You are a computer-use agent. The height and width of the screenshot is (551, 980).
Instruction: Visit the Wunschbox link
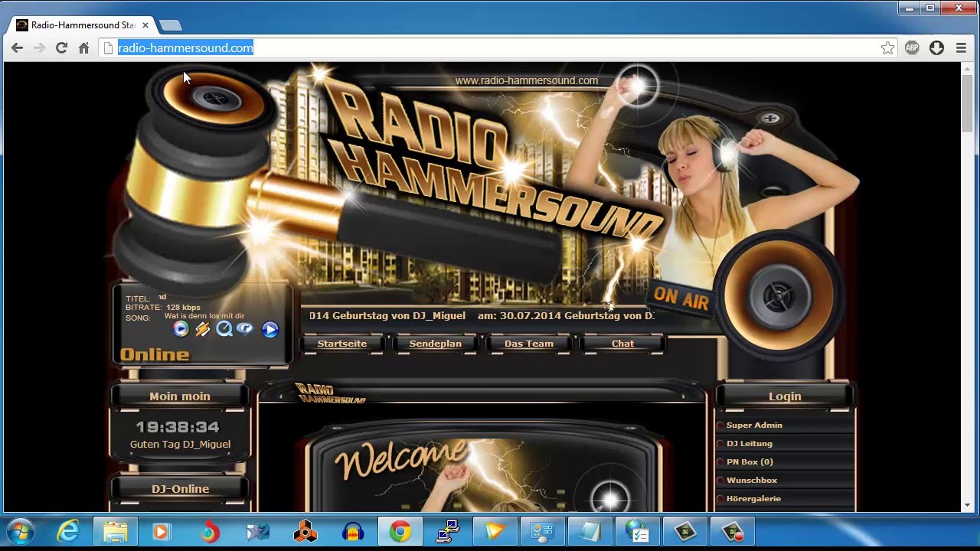(x=752, y=481)
